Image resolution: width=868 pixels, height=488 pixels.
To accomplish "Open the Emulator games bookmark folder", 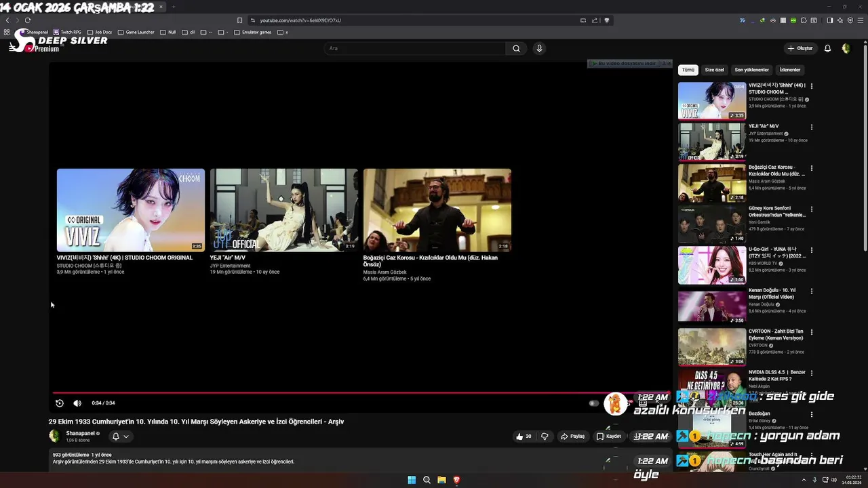I will click(x=252, y=32).
